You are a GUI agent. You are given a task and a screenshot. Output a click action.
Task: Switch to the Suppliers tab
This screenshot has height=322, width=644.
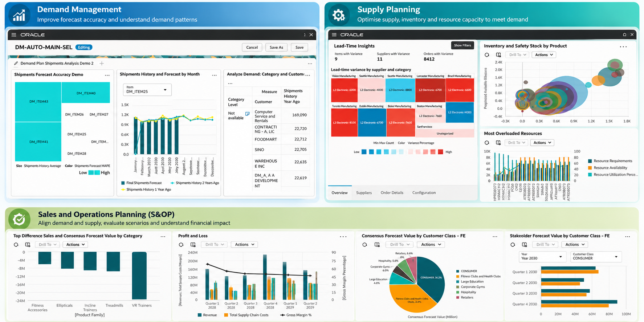(x=364, y=193)
